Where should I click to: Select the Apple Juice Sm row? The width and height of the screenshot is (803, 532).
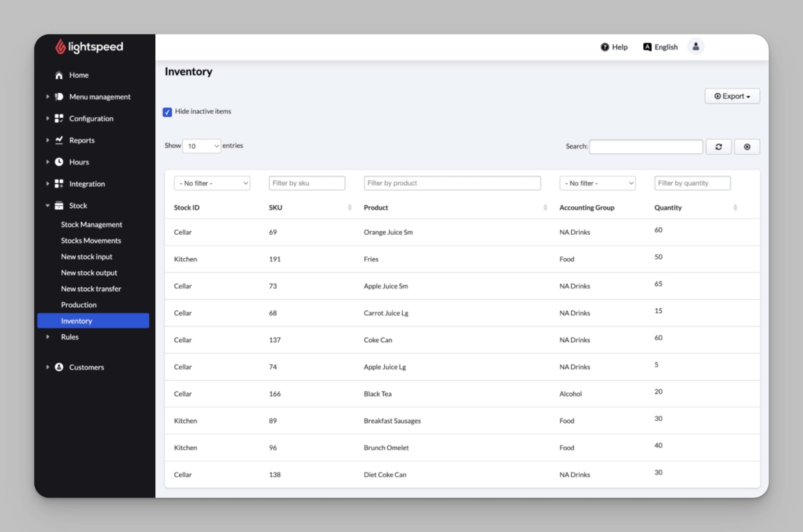click(x=462, y=286)
